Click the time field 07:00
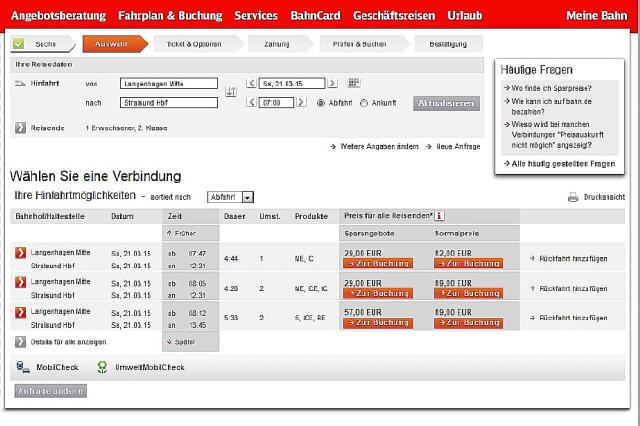 (x=276, y=102)
